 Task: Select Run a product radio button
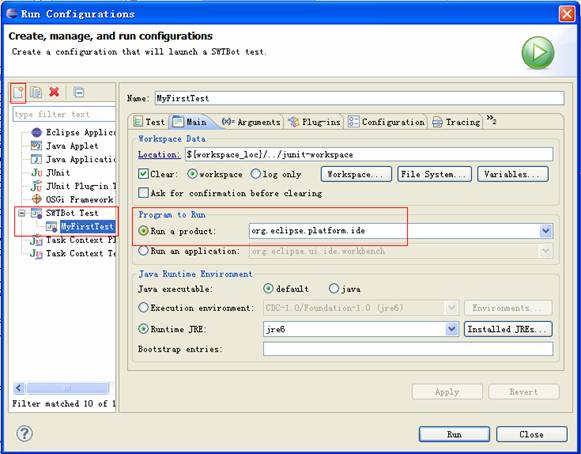(x=143, y=231)
